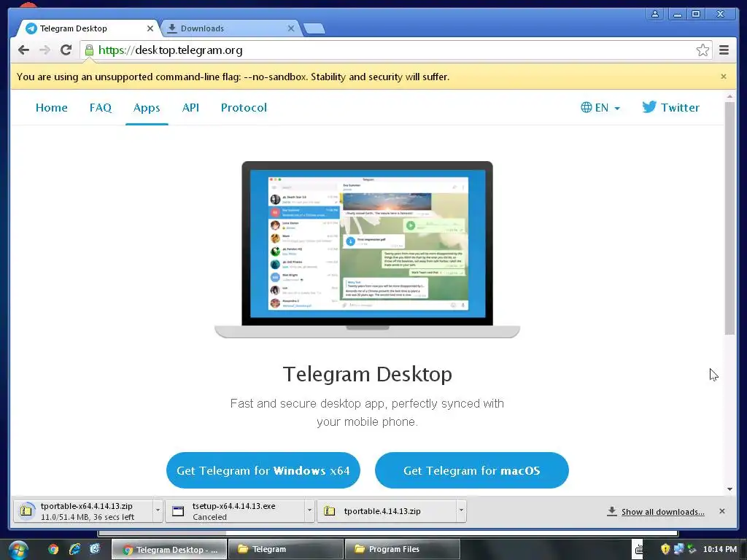Close the Telegram Desktop tab

tap(150, 28)
